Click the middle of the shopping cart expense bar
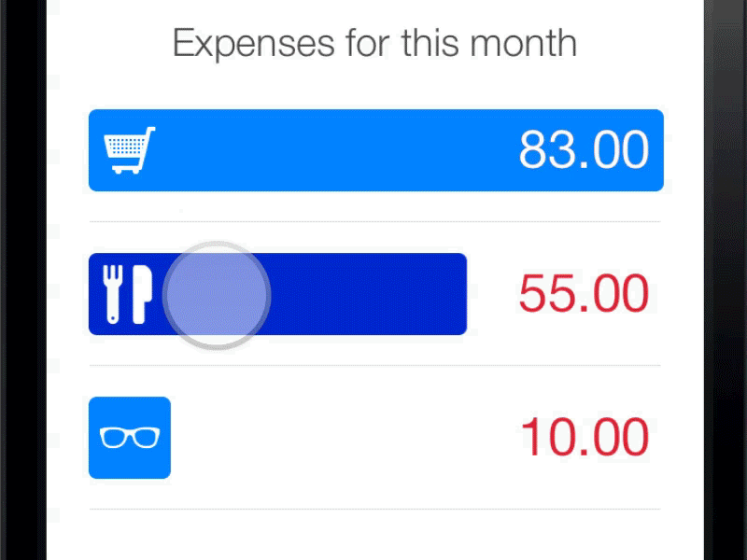 coord(375,150)
